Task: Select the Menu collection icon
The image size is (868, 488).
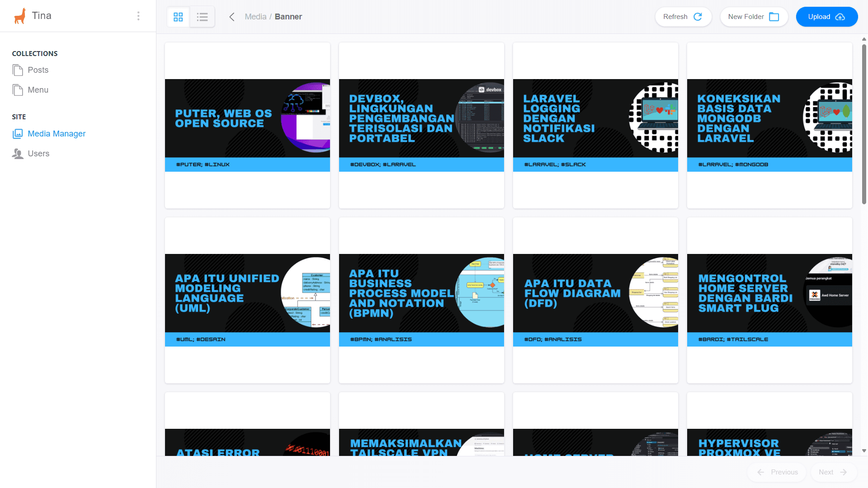Action: click(x=17, y=89)
